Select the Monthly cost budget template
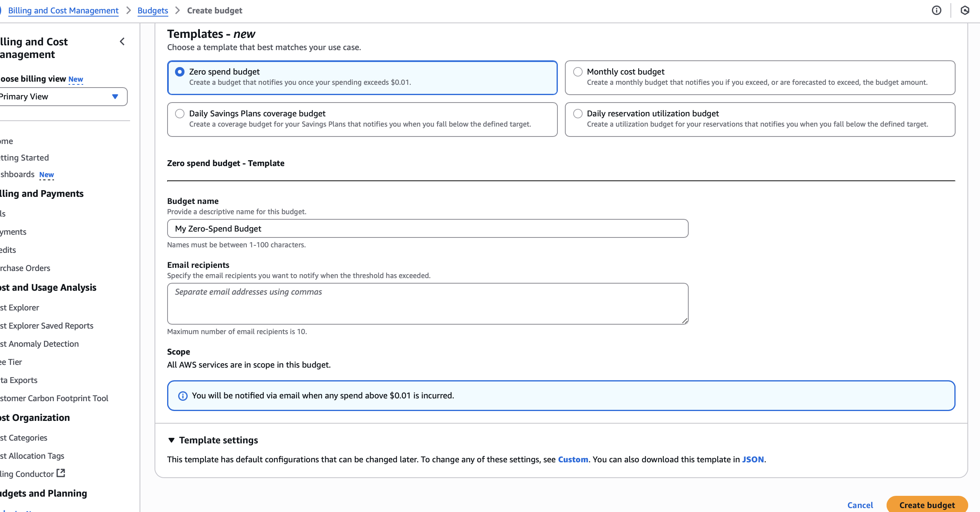The height and width of the screenshot is (512, 980). pyautogui.click(x=578, y=72)
